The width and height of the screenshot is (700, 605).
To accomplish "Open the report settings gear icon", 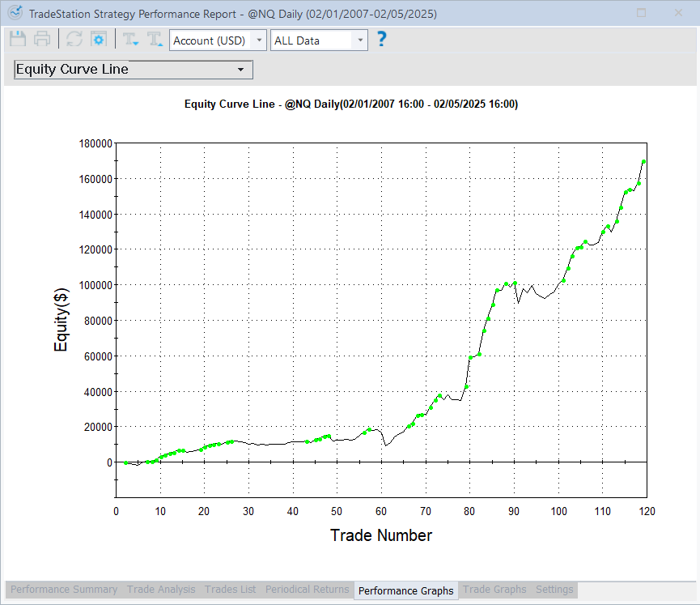I will (x=99, y=40).
